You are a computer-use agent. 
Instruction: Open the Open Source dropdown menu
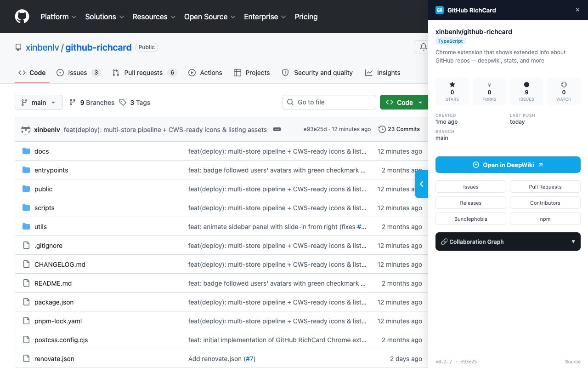[x=210, y=17]
